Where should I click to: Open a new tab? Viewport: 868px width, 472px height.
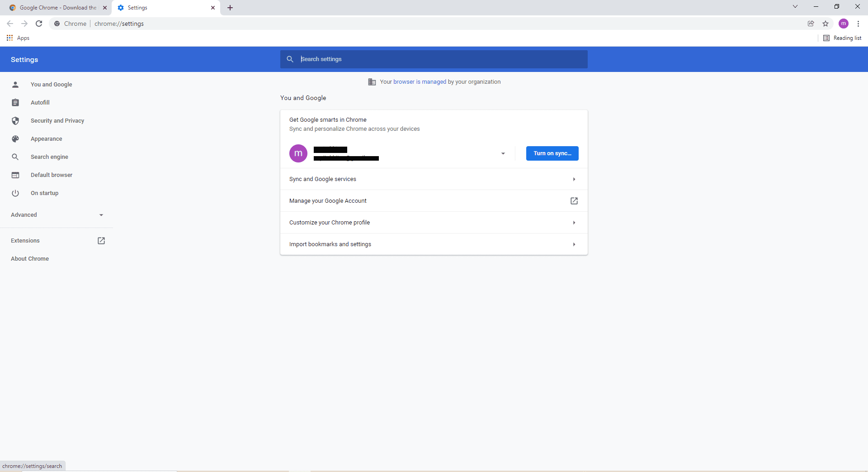click(x=230, y=8)
